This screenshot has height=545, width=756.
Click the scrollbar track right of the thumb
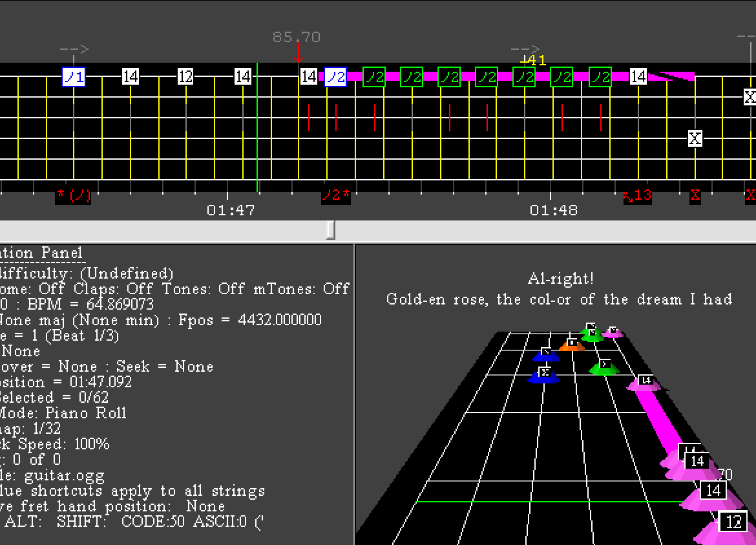click(x=545, y=230)
